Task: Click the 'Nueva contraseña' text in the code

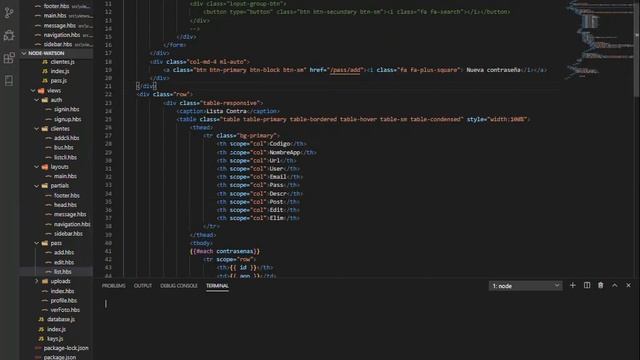Action: (x=493, y=70)
